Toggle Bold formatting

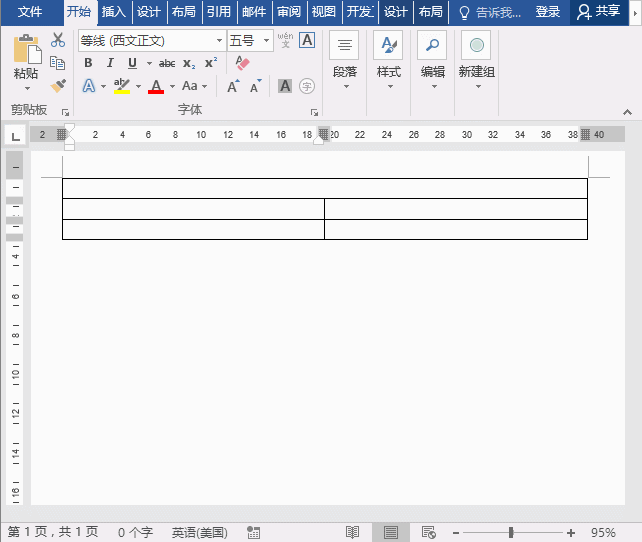pos(88,63)
